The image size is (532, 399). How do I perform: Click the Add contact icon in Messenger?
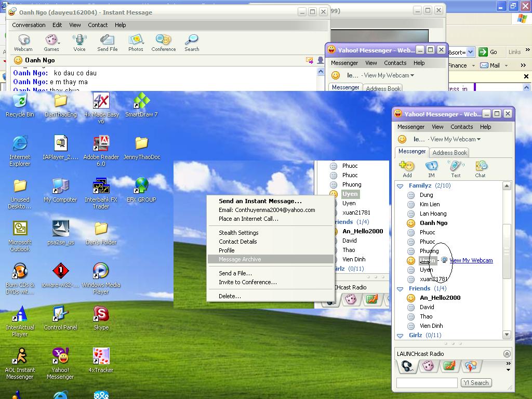click(x=407, y=169)
